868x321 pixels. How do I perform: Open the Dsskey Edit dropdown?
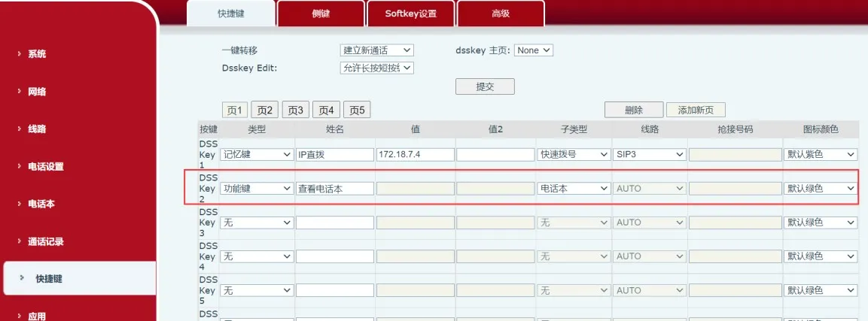[376, 68]
